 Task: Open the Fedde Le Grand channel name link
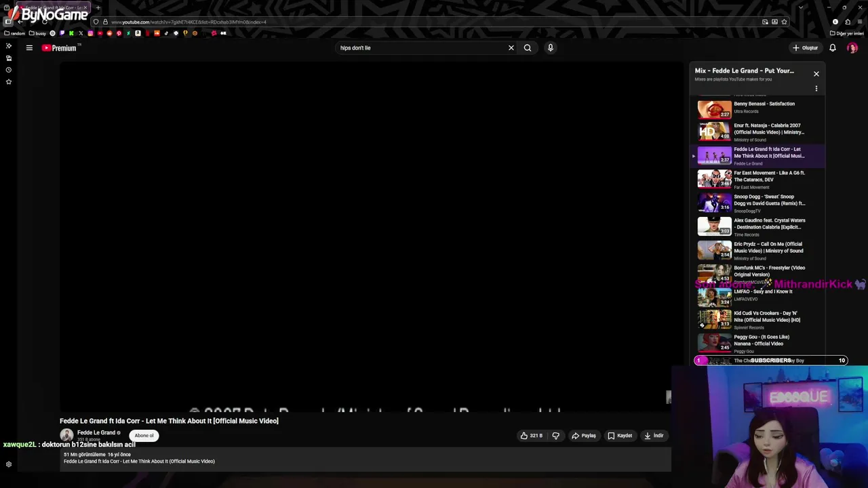pyautogui.click(x=96, y=432)
